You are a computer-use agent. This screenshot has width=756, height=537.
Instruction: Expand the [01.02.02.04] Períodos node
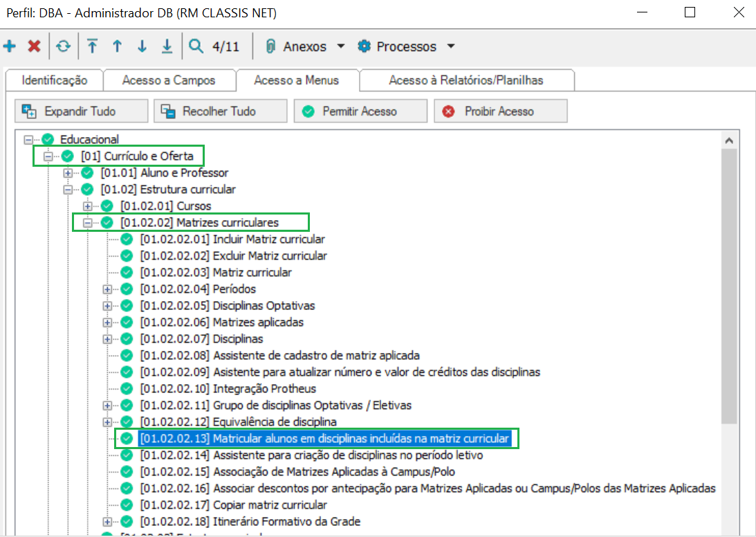tap(107, 289)
